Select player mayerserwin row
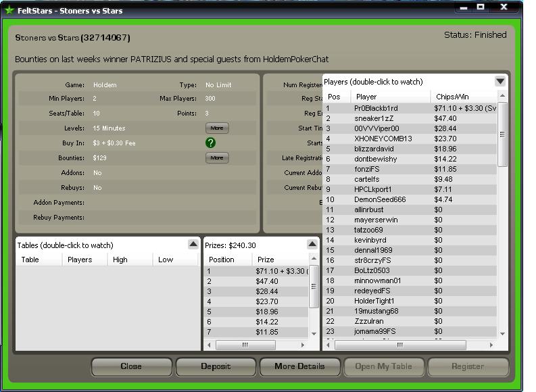The image size is (536, 392). click(x=410, y=220)
